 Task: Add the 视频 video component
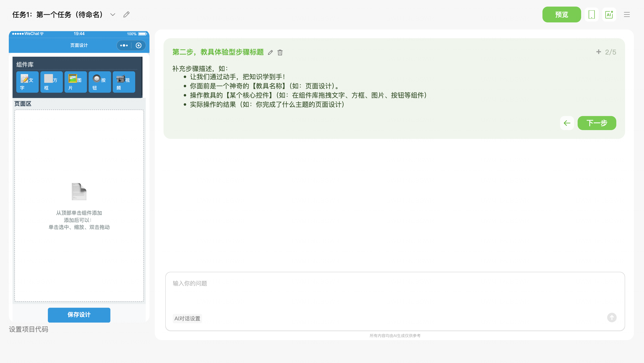pos(124,82)
